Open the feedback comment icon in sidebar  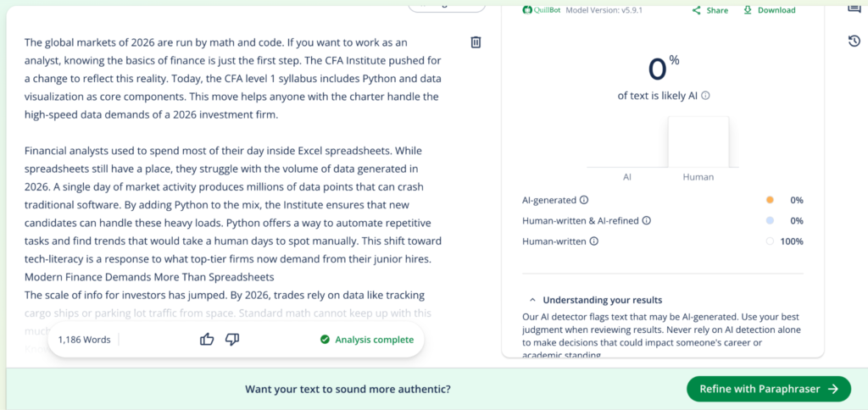(x=854, y=8)
